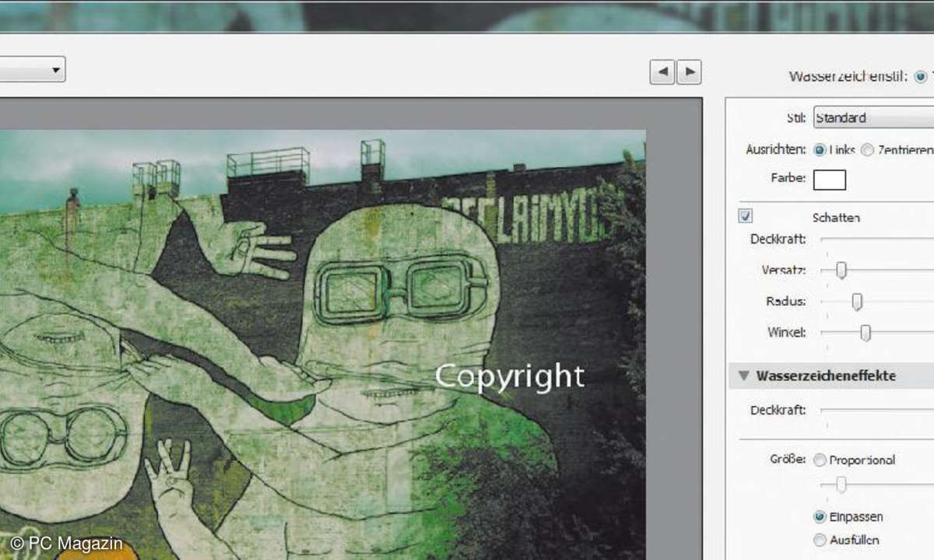This screenshot has width=934, height=560.
Task: Click the Wasserzeicheneffekte Deckkraft slider track
Action: (x=877, y=410)
